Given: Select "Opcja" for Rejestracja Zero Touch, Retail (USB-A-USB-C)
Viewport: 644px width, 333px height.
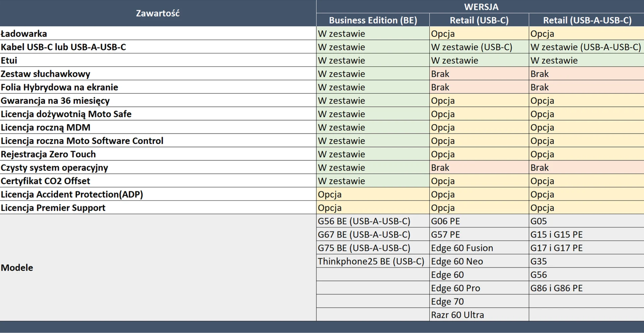Looking at the screenshot, I should coord(587,154).
